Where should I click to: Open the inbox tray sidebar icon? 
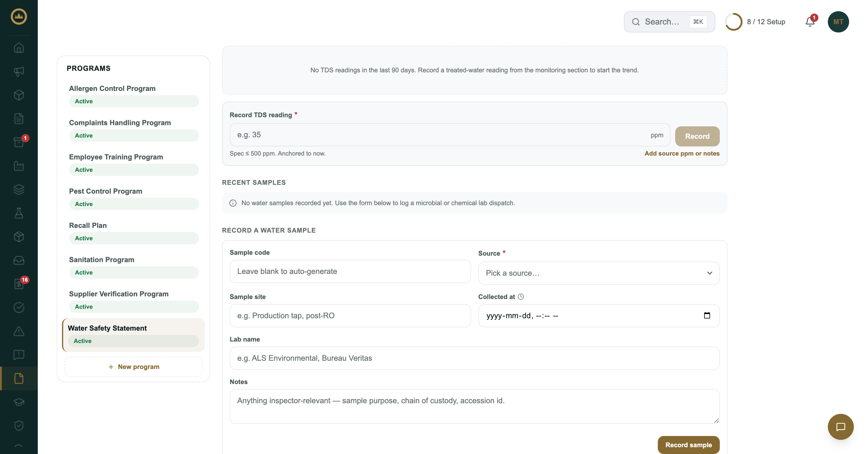(19, 260)
